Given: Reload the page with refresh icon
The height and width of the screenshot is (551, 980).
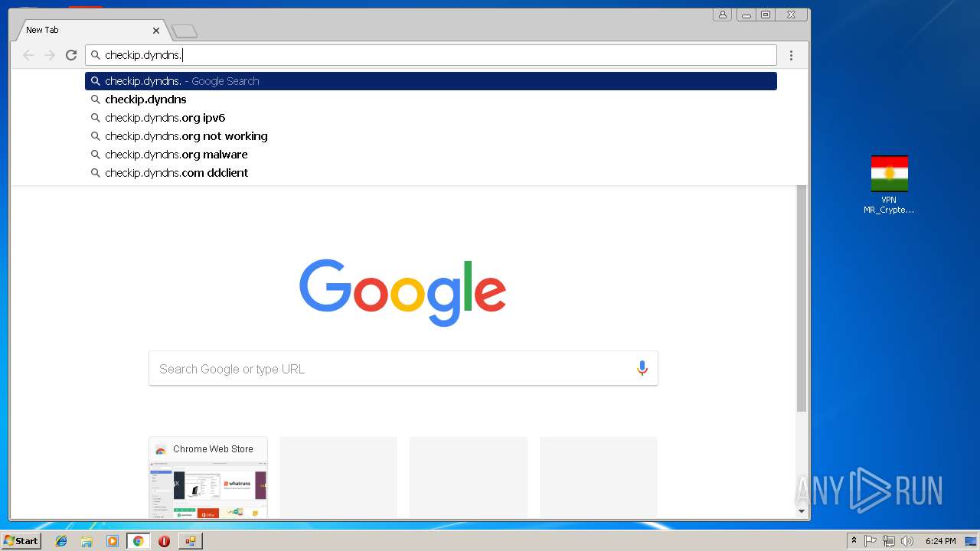Looking at the screenshot, I should (71, 55).
